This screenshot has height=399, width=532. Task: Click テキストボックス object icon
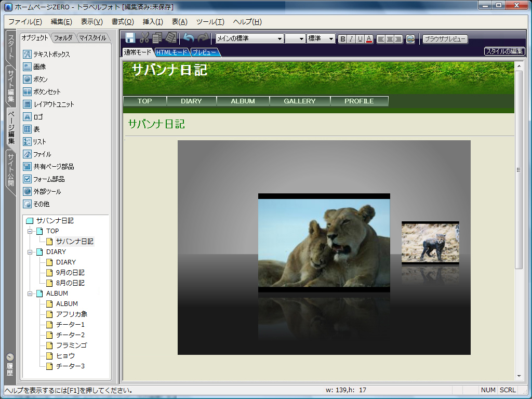pyautogui.click(x=27, y=54)
